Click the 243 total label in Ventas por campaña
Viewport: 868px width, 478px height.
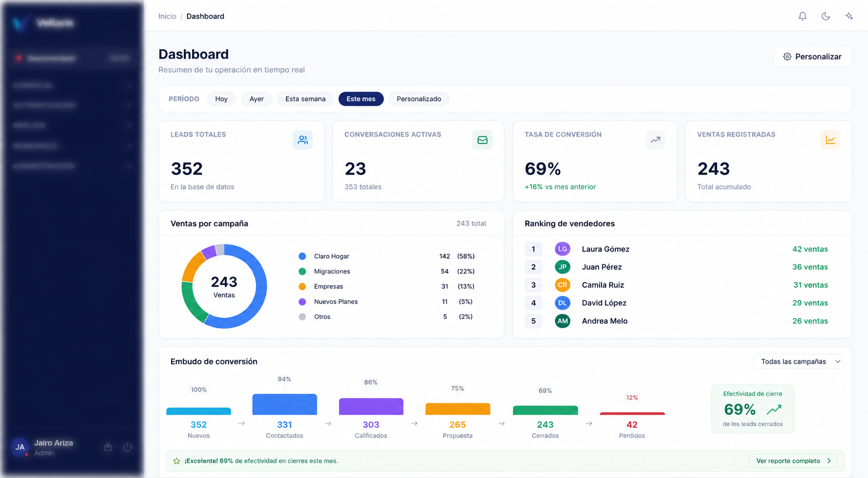click(x=471, y=223)
